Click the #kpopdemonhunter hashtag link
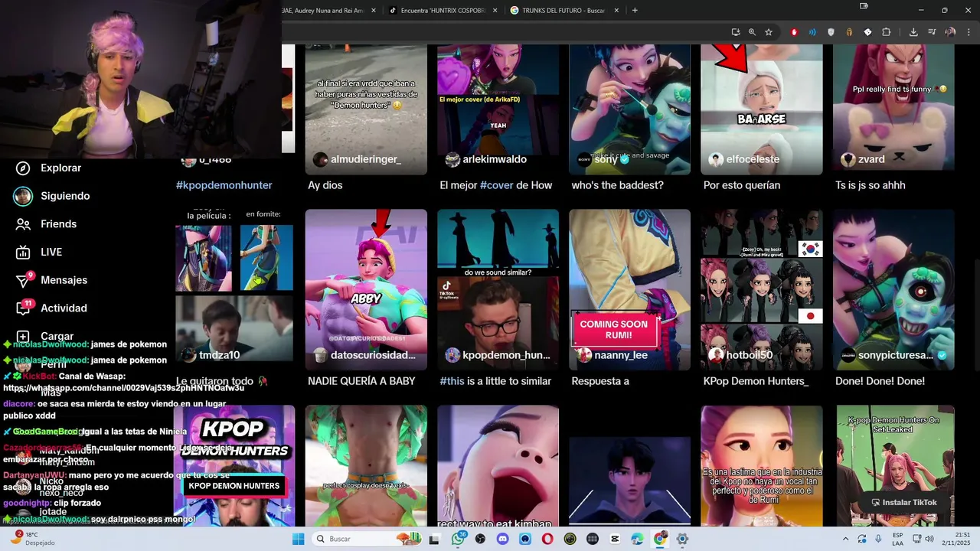980x551 pixels. coord(224,185)
